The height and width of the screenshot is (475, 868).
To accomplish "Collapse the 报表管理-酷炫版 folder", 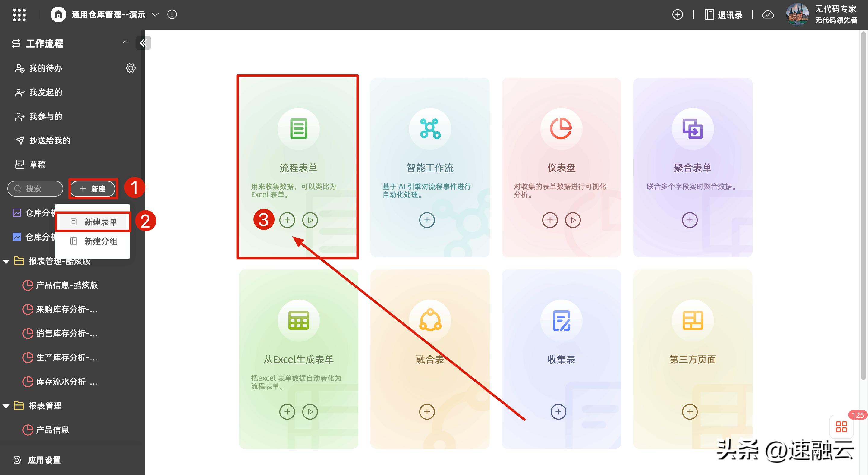I will click(x=6, y=261).
